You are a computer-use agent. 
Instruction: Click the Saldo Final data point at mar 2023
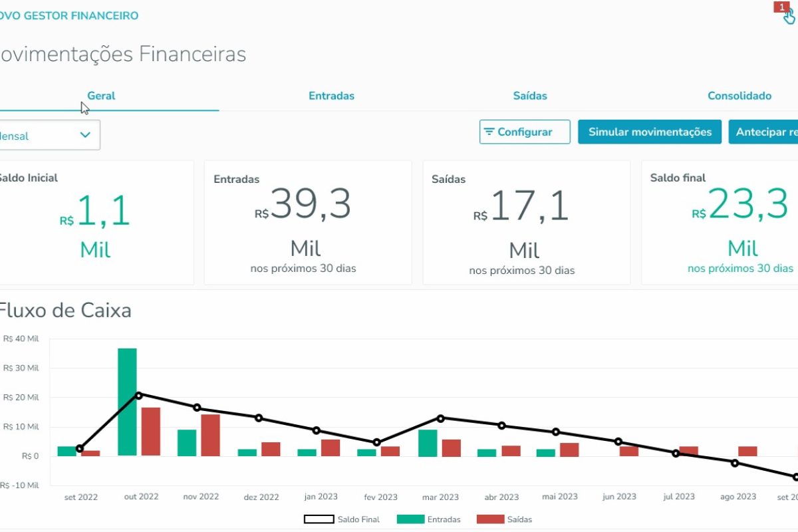(441, 419)
